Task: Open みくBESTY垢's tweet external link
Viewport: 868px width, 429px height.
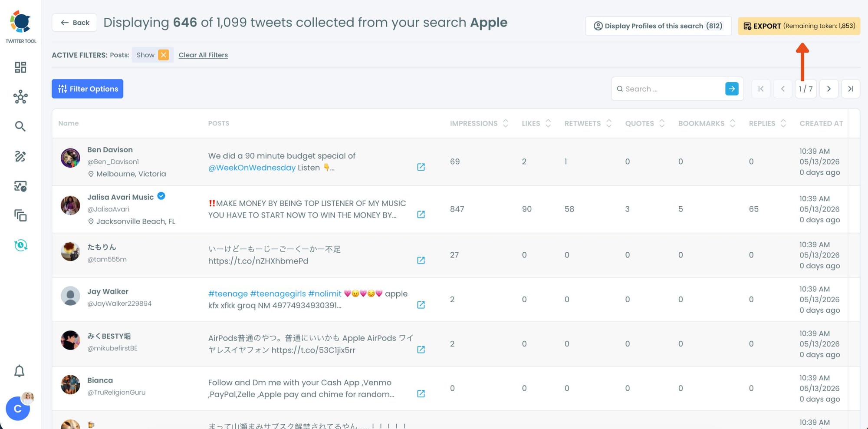Action: click(421, 350)
